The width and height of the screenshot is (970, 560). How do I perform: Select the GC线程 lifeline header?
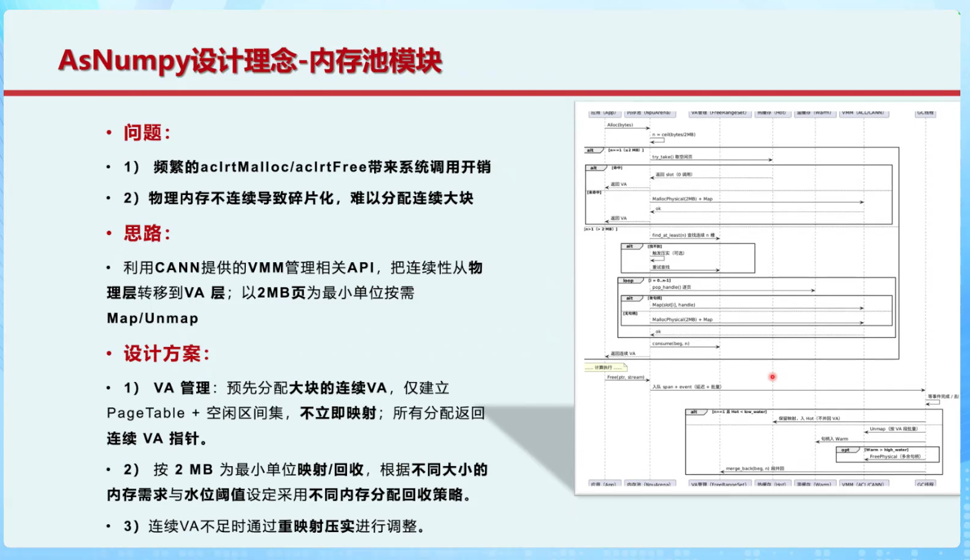[x=925, y=113]
